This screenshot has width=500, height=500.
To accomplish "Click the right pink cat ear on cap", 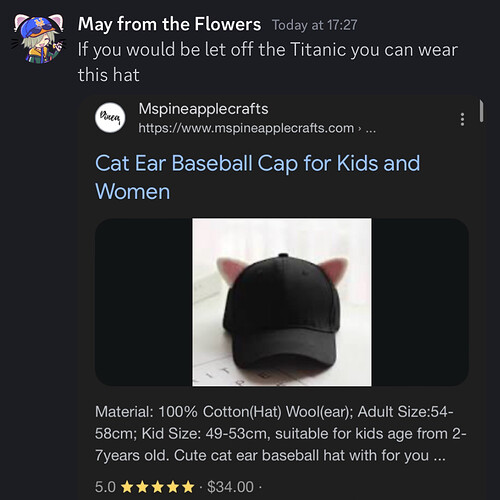I will pyautogui.click(x=334, y=270).
